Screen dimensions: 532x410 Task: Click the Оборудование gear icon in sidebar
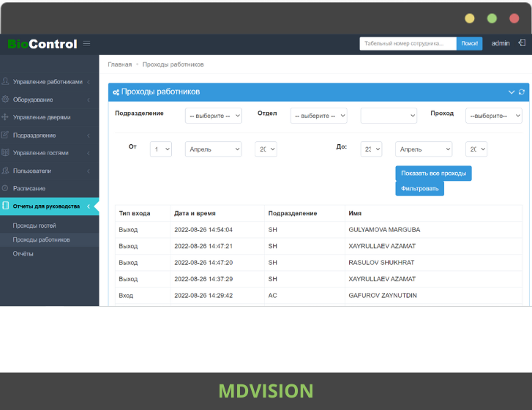[6, 100]
